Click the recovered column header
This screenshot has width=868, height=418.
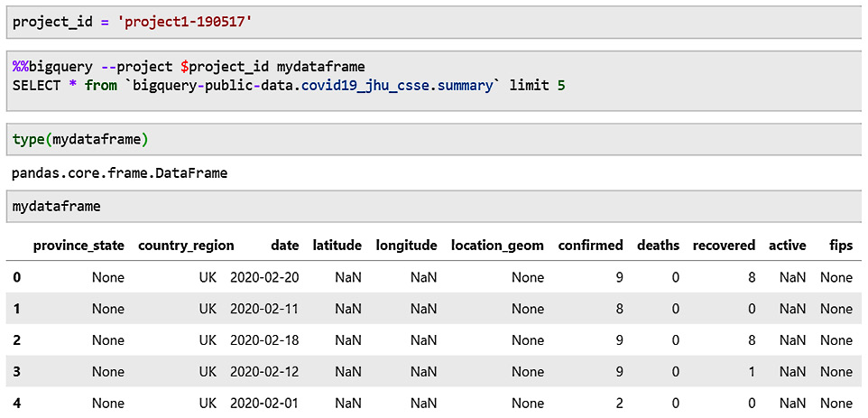724,246
